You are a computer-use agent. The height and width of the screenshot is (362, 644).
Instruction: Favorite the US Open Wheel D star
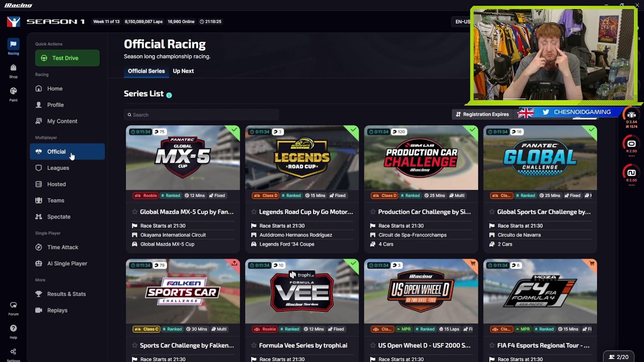pos(373,345)
